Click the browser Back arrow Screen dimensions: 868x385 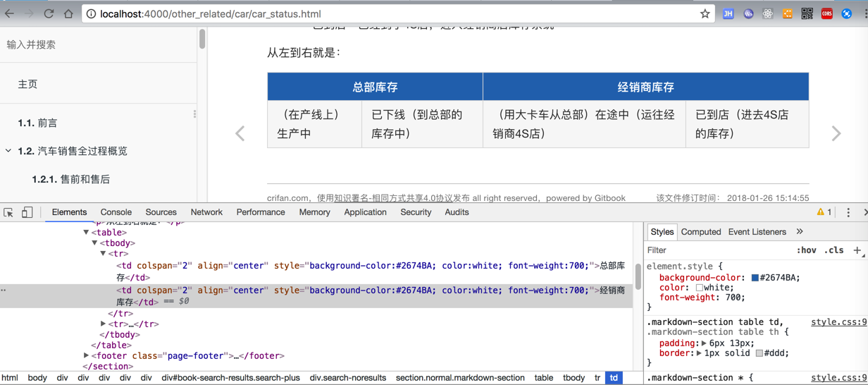point(9,13)
